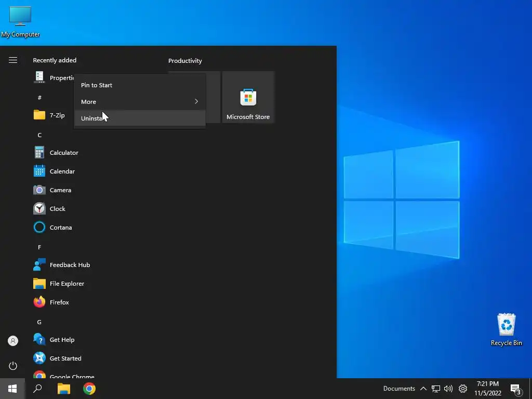Open File Explorer from the taskbar

click(x=64, y=389)
